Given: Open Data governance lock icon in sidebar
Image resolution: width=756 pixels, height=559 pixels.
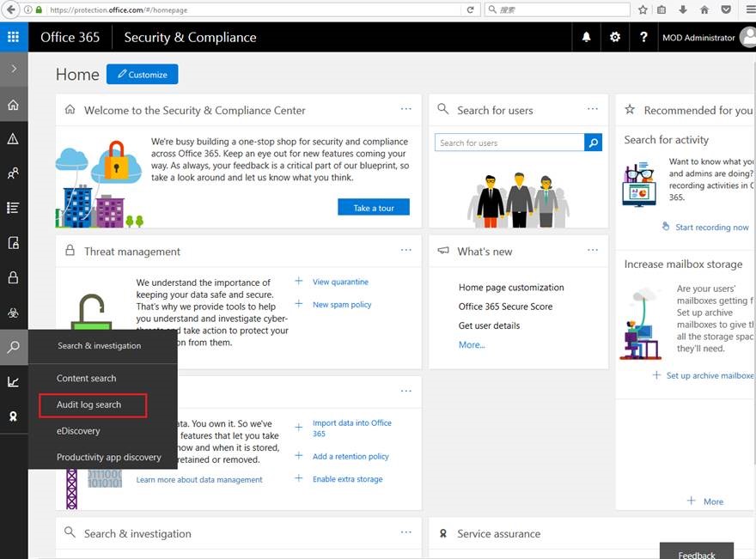Looking at the screenshot, I should (14, 277).
